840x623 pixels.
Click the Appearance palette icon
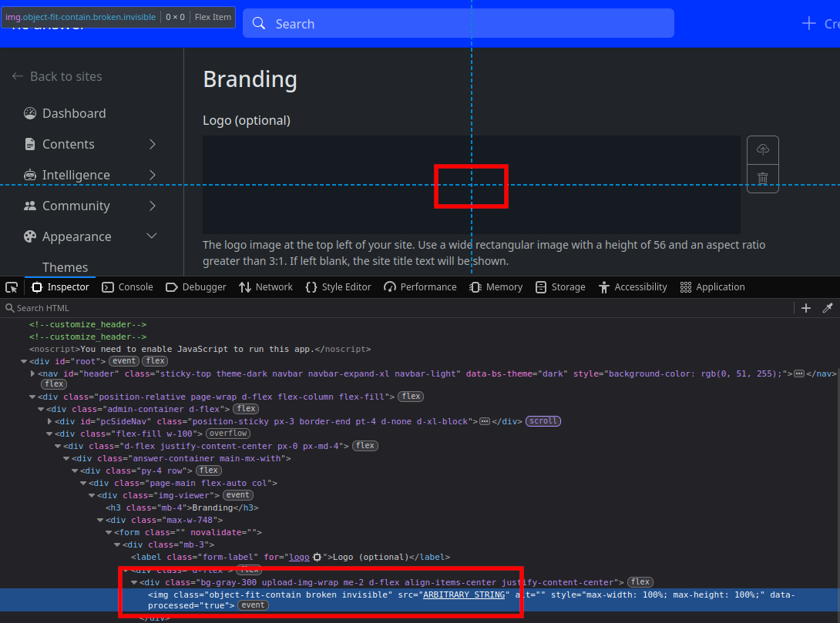pos(30,236)
